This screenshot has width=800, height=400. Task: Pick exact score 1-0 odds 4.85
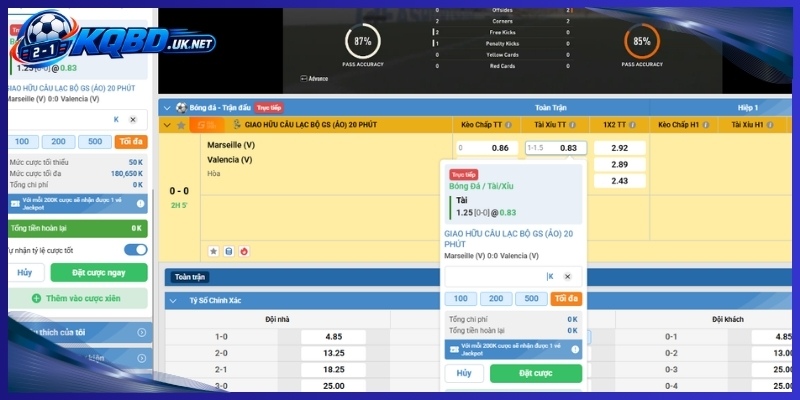(x=333, y=337)
